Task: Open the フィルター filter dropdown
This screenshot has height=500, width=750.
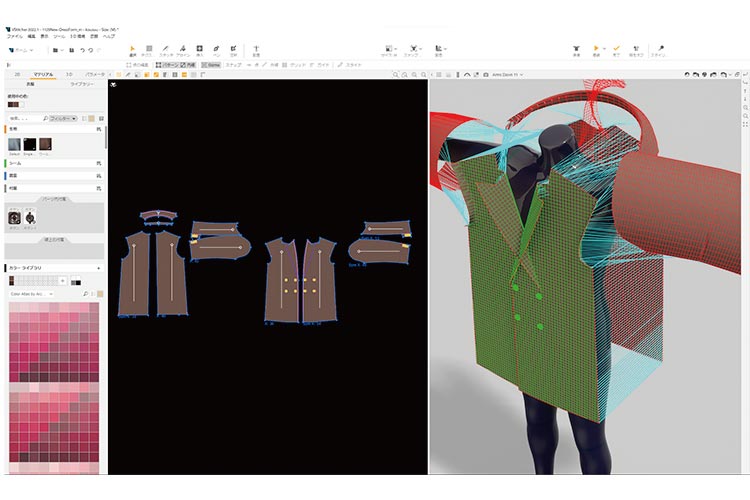Action: click(65, 118)
